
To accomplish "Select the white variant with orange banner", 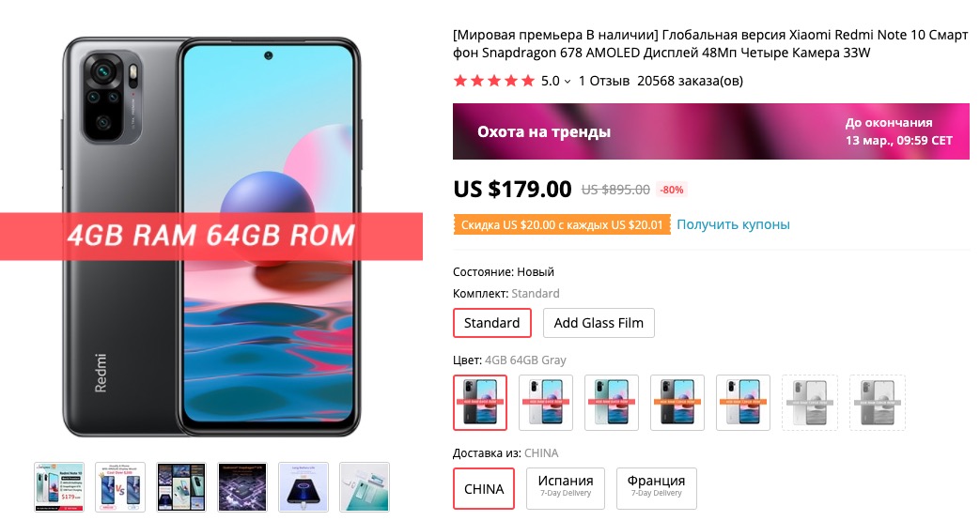I will click(x=742, y=403).
